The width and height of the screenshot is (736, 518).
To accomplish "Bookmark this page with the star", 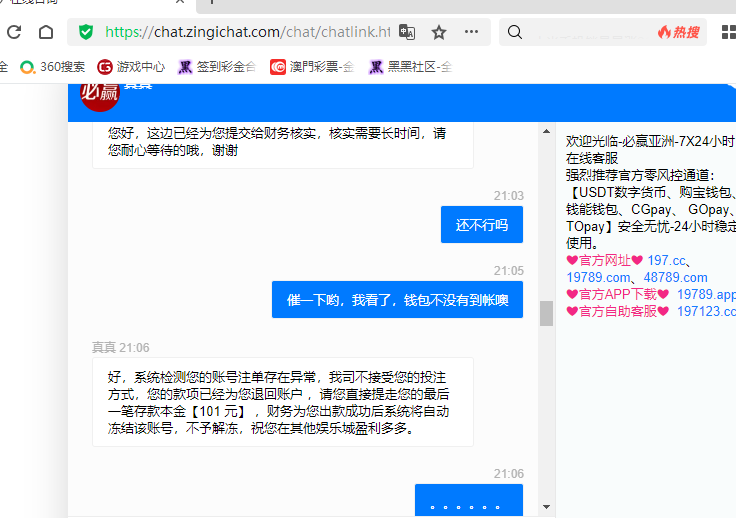I will 439,32.
